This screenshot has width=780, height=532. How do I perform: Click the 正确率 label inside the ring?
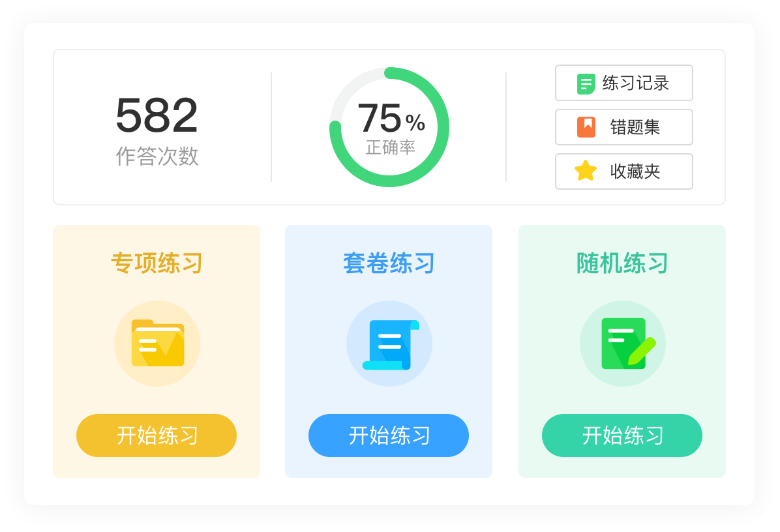point(390,147)
